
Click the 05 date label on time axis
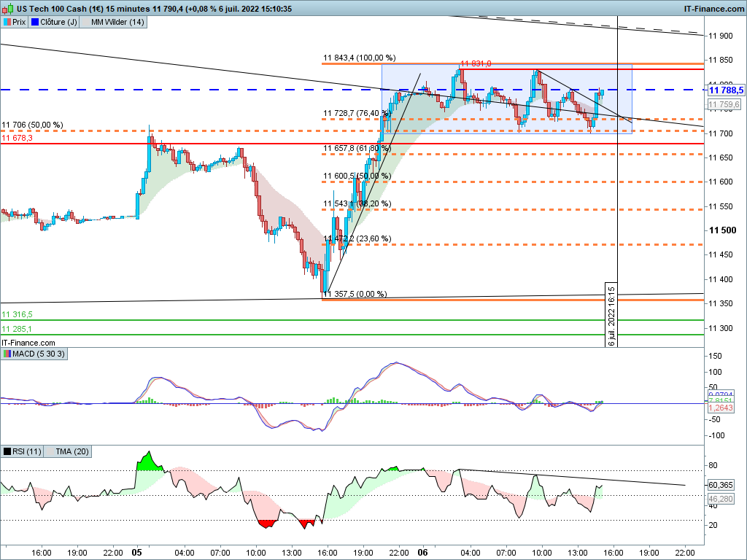pyautogui.click(x=136, y=553)
